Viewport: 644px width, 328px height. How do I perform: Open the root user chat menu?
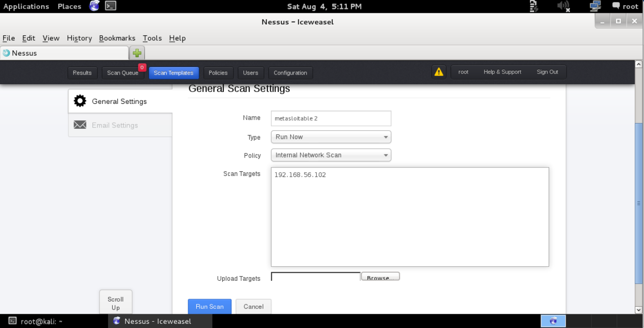625,6
